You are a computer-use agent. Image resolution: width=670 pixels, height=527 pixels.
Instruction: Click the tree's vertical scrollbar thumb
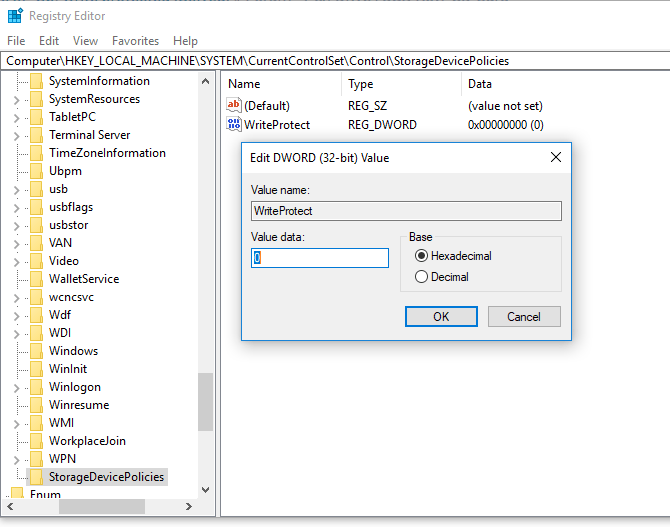pos(206,402)
